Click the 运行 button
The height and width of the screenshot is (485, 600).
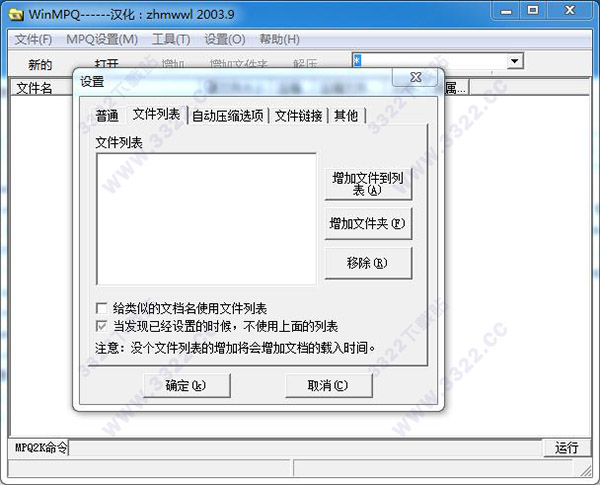coord(567,448)
